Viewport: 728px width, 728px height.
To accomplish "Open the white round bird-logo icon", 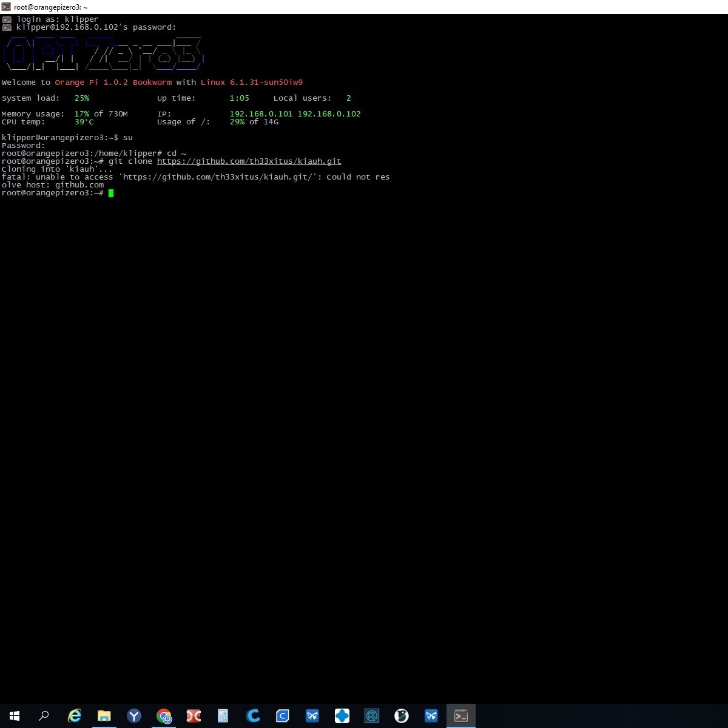I will pos(402,716).
